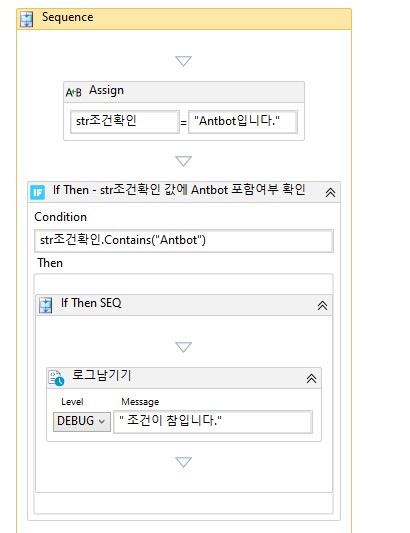Select the Sequence title bar
Screen dimensions: 410x533
coord(184,19)
